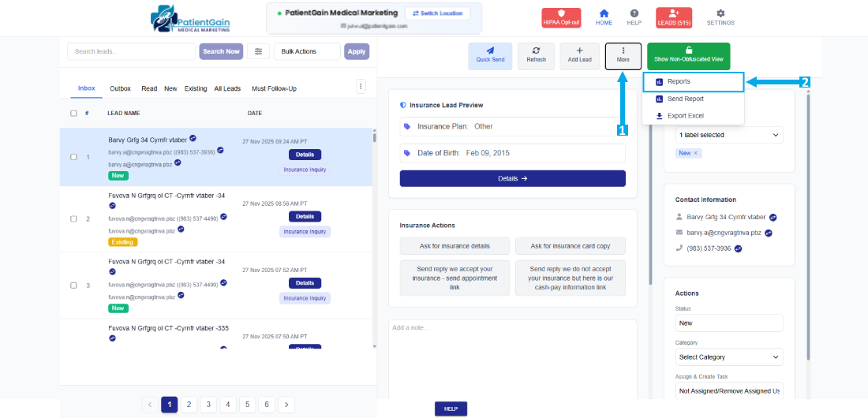Open the More three-dot menu
This screenshot has width=868, height=418.
623,56
